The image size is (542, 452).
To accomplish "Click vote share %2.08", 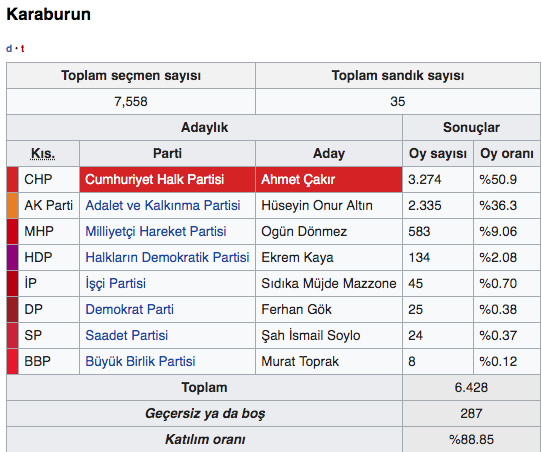I will (x=498, y=257).
